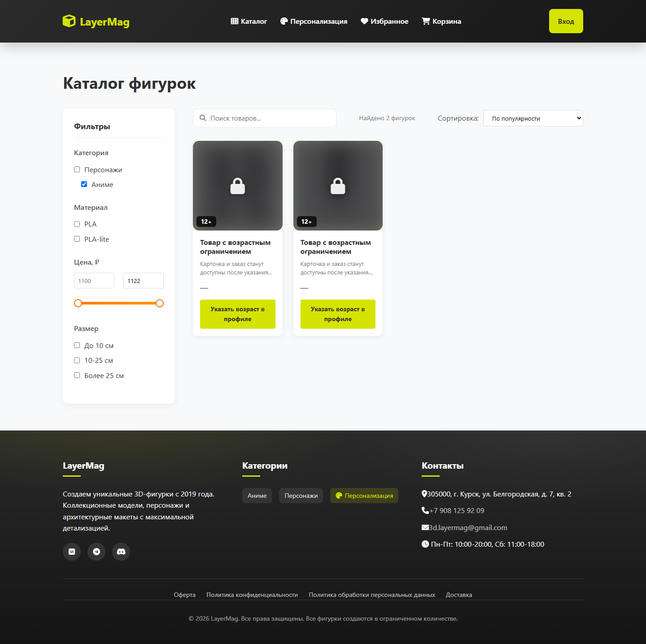Uncheck the Аниме category checkbox
This screenshot has height=644, width=646.
[x=84, y=184]
